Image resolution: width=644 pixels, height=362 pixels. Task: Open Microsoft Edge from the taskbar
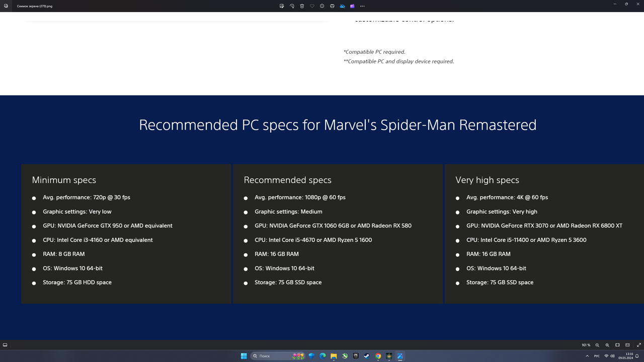(323, 356)
